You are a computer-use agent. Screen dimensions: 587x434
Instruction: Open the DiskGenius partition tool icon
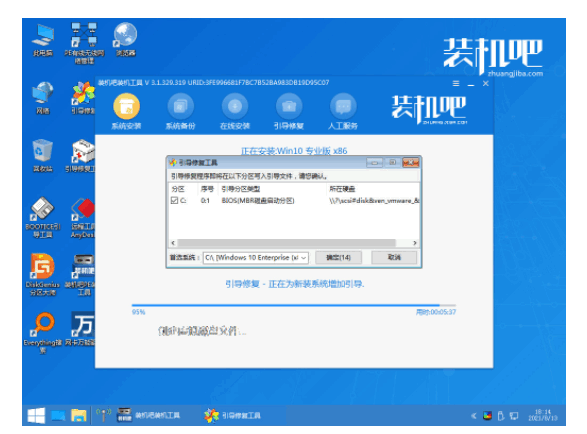[x=43, y=275]
